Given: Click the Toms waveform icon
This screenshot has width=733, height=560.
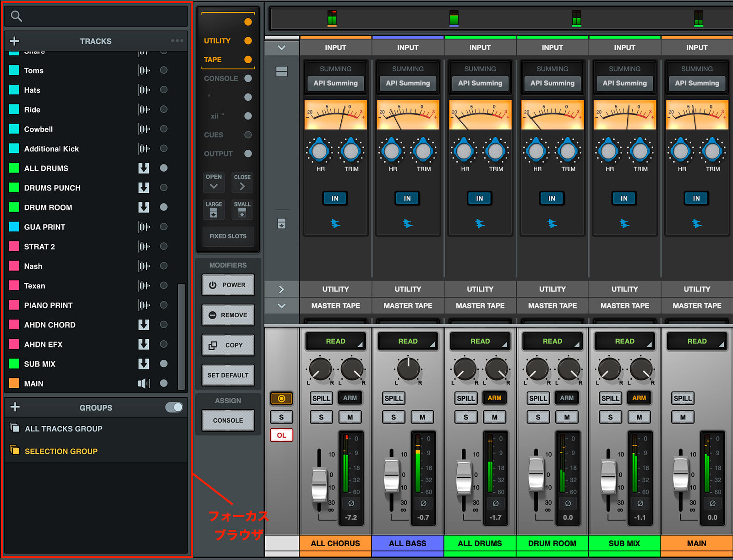Looking at the screenshot, I should pyautogui.click(x=144, y=71).
